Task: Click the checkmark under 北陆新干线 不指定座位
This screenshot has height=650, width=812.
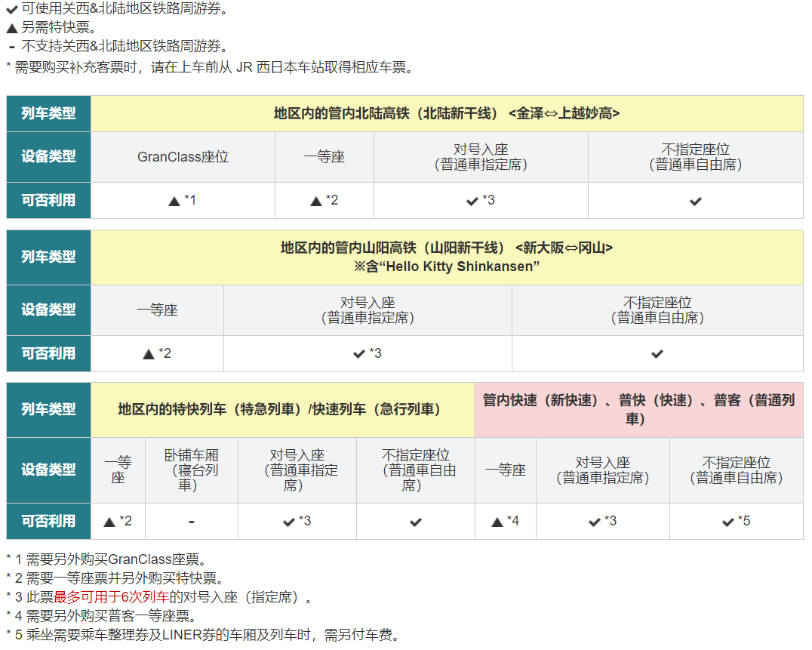Action: [695, 202]
